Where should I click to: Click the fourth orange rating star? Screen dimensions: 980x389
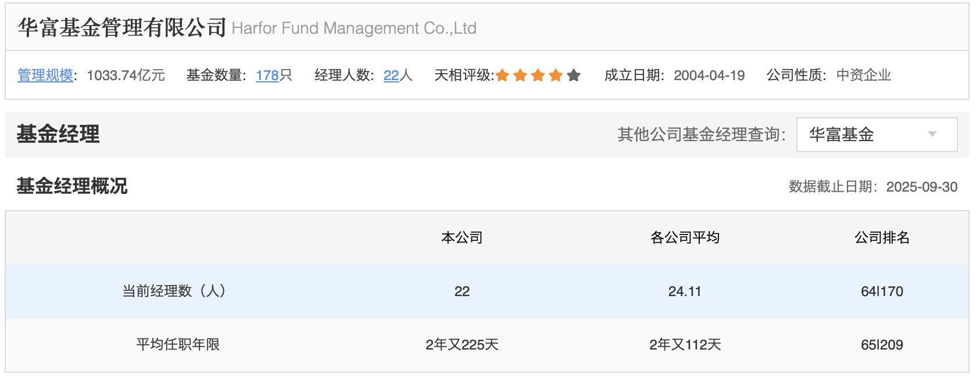[556, 75]
